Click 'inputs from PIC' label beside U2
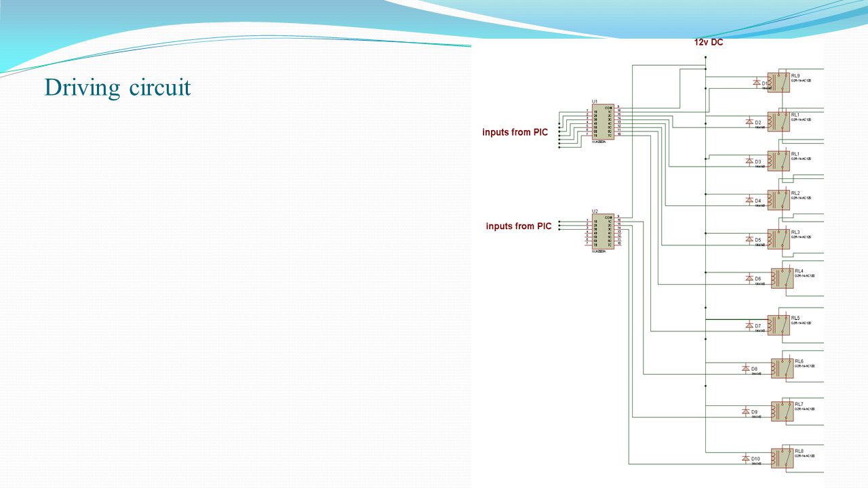 [519, 226]
